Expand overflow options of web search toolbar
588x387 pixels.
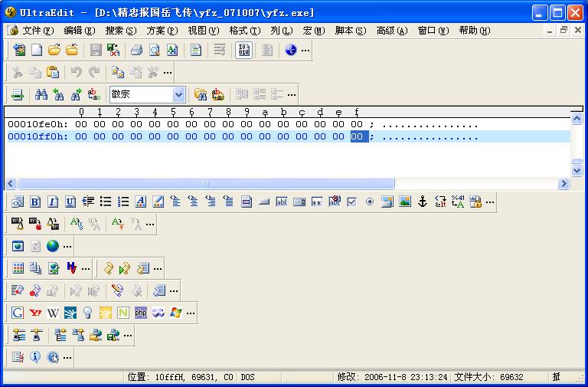pyautogui.click(x=190, y=313)
